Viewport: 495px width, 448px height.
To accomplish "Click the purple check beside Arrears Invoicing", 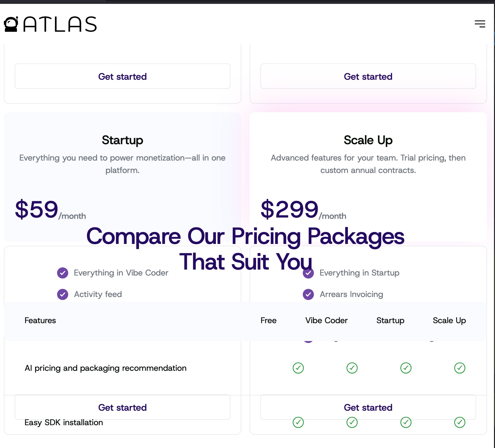I will click(x=308, y=294).
